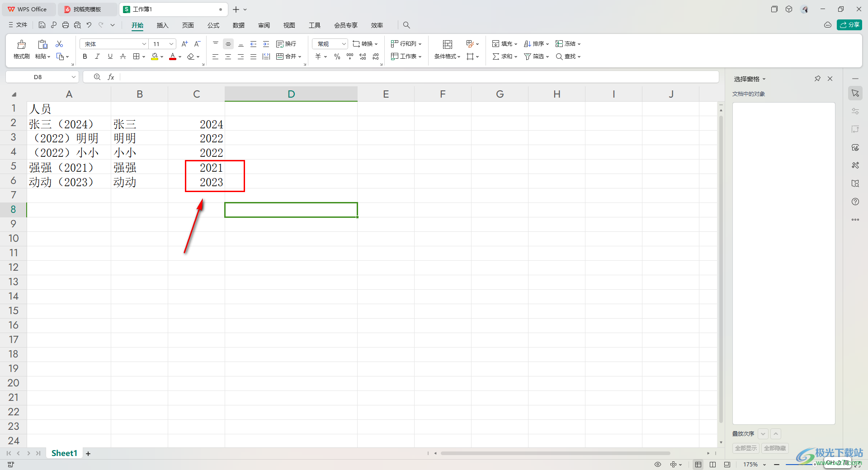Click the thousands separator icon

coord(350,56)
